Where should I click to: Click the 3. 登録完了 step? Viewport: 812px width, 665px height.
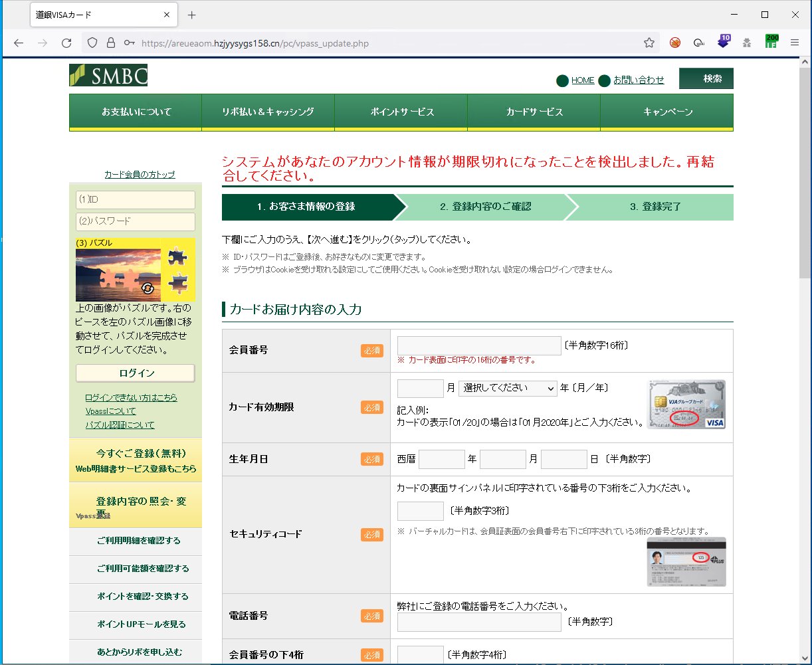(655, 207)
